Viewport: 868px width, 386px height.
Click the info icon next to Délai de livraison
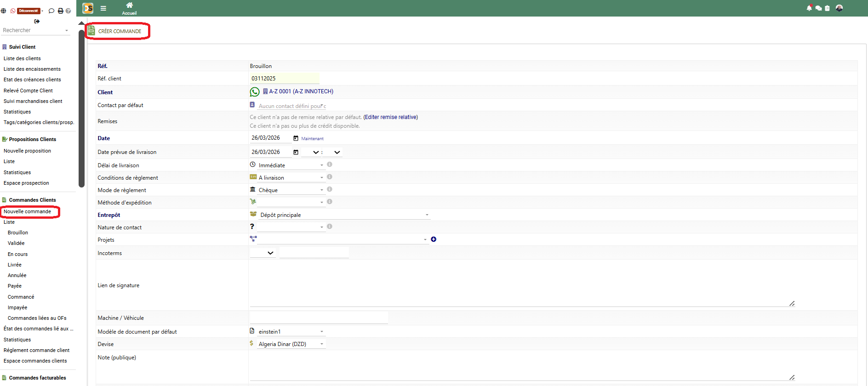coord(329,165)
